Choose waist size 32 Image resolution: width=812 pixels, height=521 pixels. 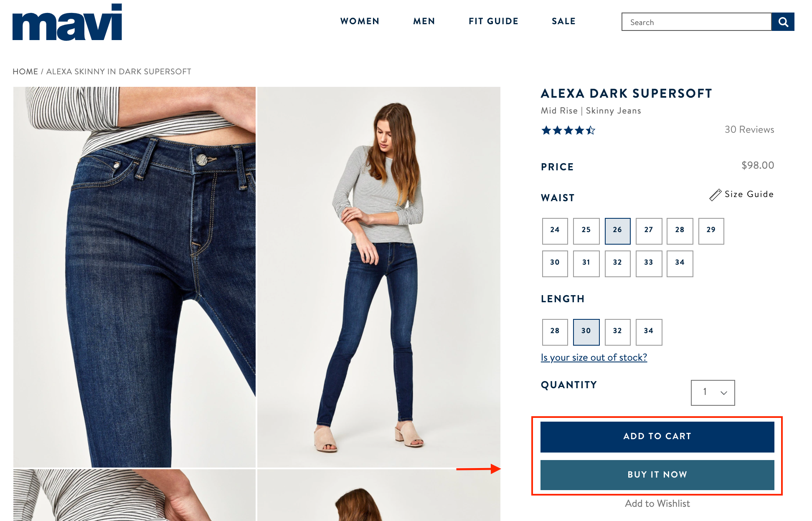pyautogui.click(x=617, y=263)
